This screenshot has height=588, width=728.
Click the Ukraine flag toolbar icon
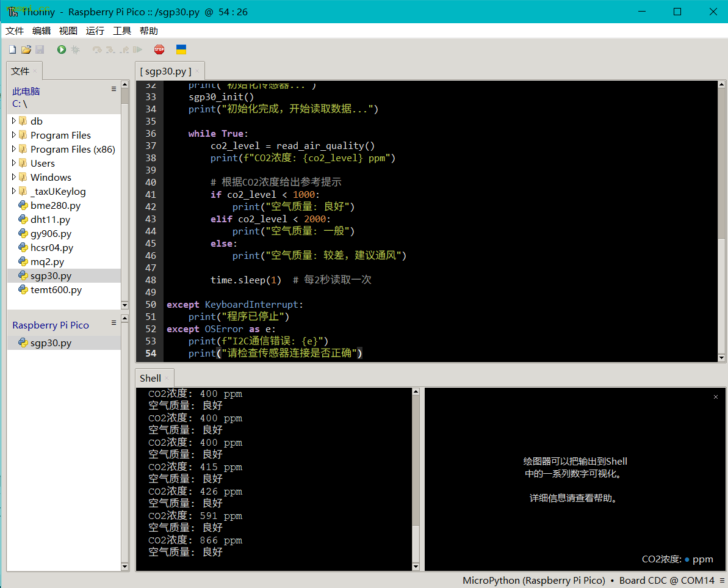181,49
